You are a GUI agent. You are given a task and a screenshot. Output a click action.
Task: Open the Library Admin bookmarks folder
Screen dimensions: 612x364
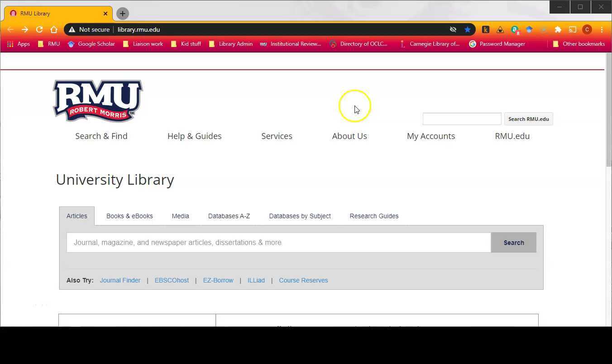tap(231, 44)
